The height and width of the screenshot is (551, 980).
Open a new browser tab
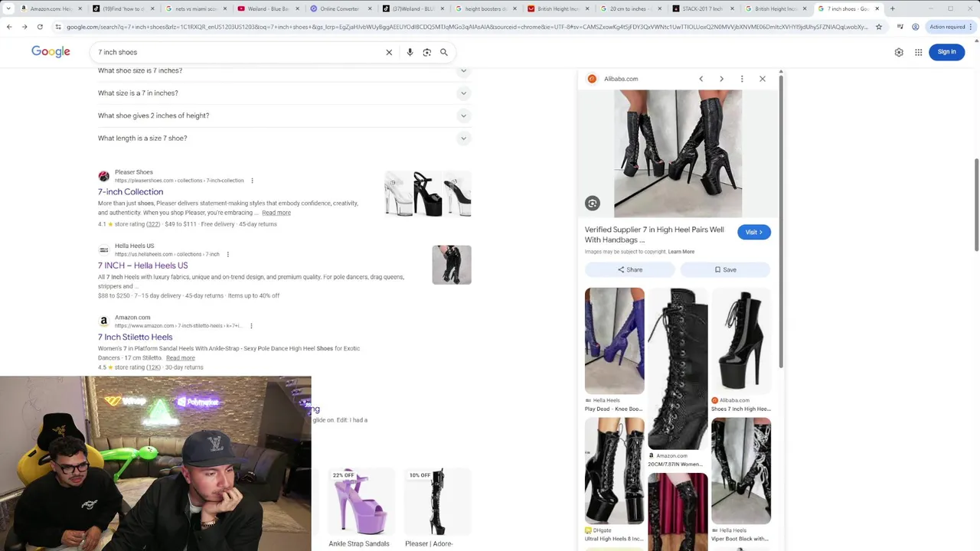point(892,8)
